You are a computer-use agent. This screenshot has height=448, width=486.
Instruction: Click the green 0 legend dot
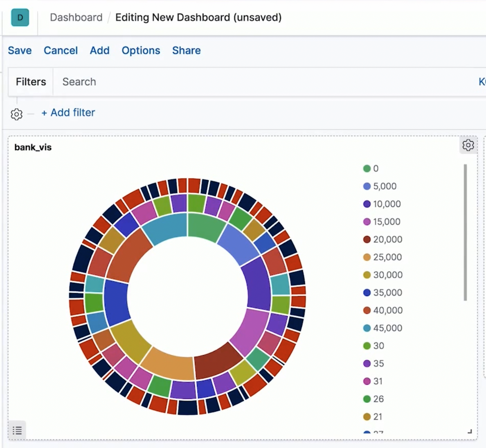tap(367, 168)
